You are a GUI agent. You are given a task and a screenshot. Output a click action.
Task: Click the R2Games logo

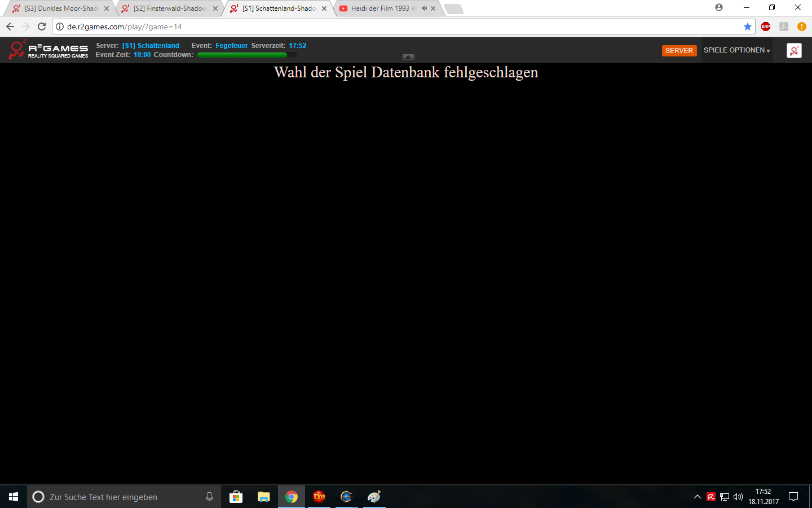coord(48,50)
